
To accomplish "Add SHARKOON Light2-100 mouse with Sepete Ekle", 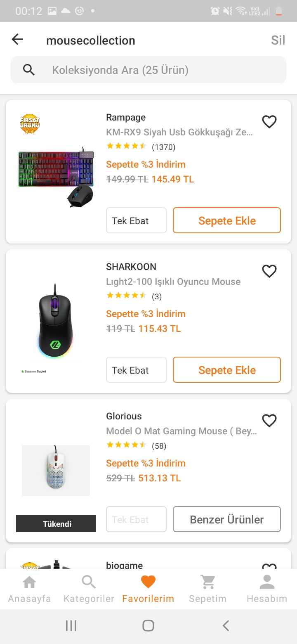I will [x=227, y=370].
